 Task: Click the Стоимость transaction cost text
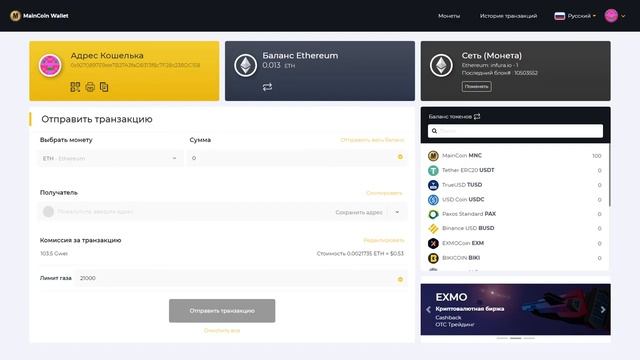pos(360,253)
